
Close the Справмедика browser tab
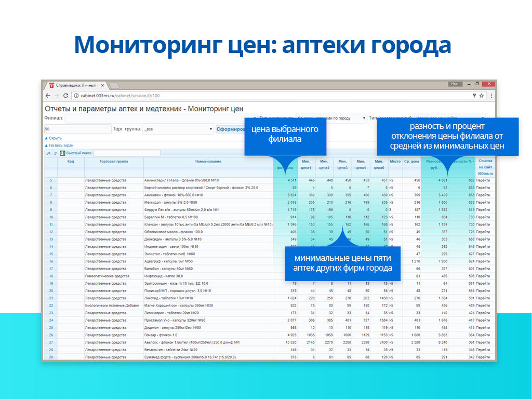coord(102,86)
